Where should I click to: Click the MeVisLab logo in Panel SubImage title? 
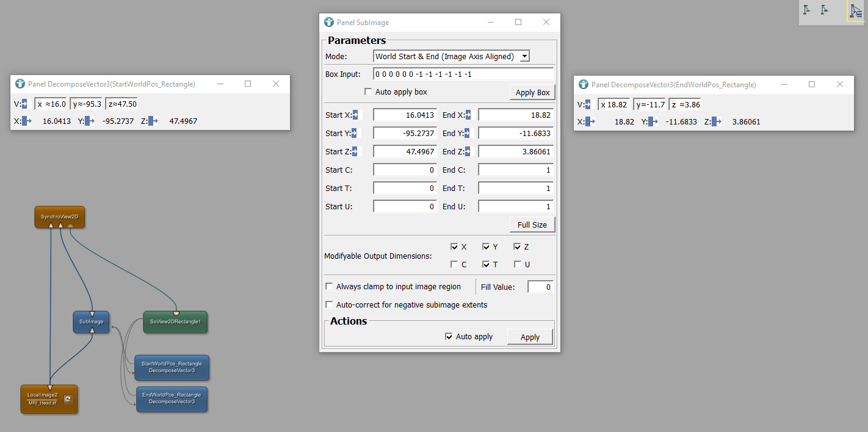pyautogui.click(x=329, y=23)
